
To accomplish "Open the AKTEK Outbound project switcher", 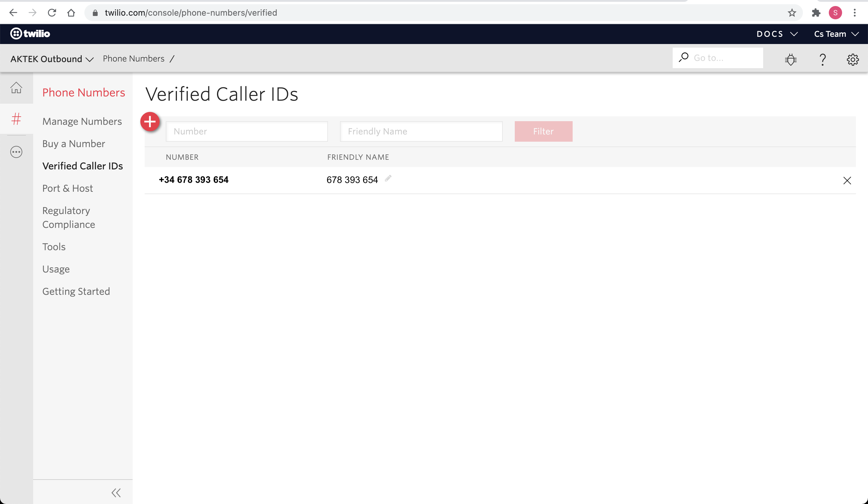I will (x=52, y=59).
